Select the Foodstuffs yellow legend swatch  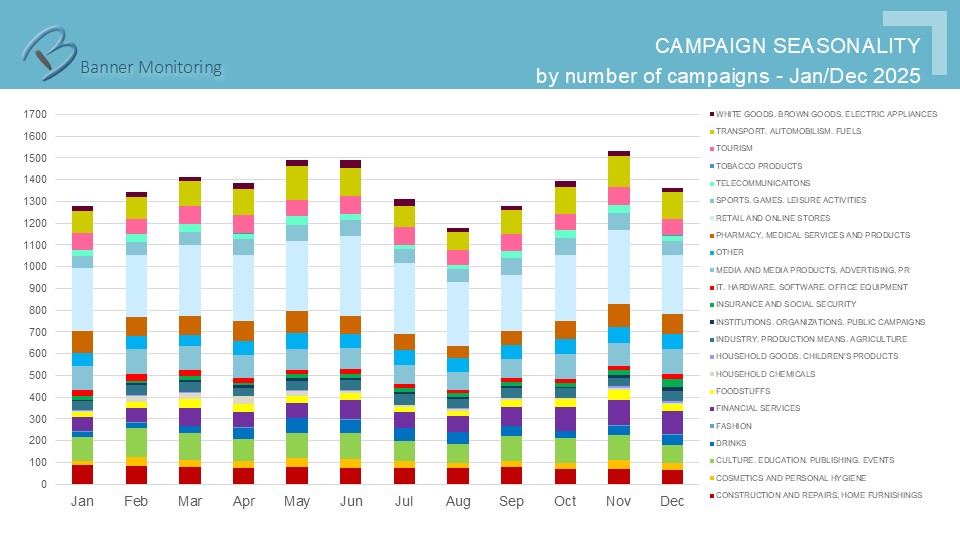click(x=710, y=391)
